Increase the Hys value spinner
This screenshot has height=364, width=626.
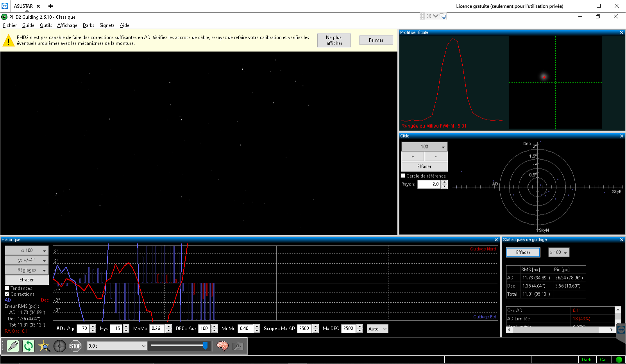pyautogui.click(x=126, y=327)
